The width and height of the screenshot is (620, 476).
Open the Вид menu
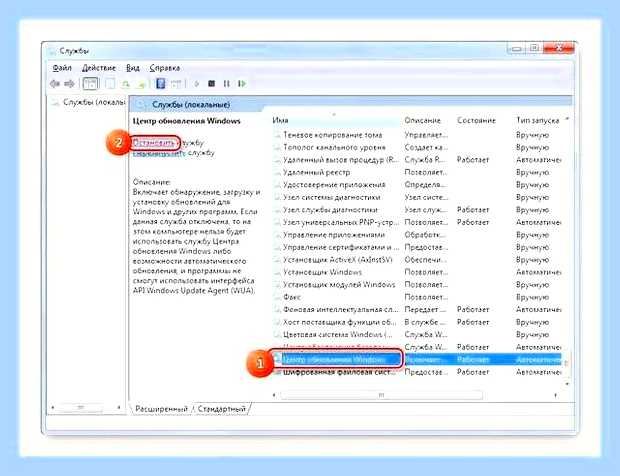coord(133,68)
